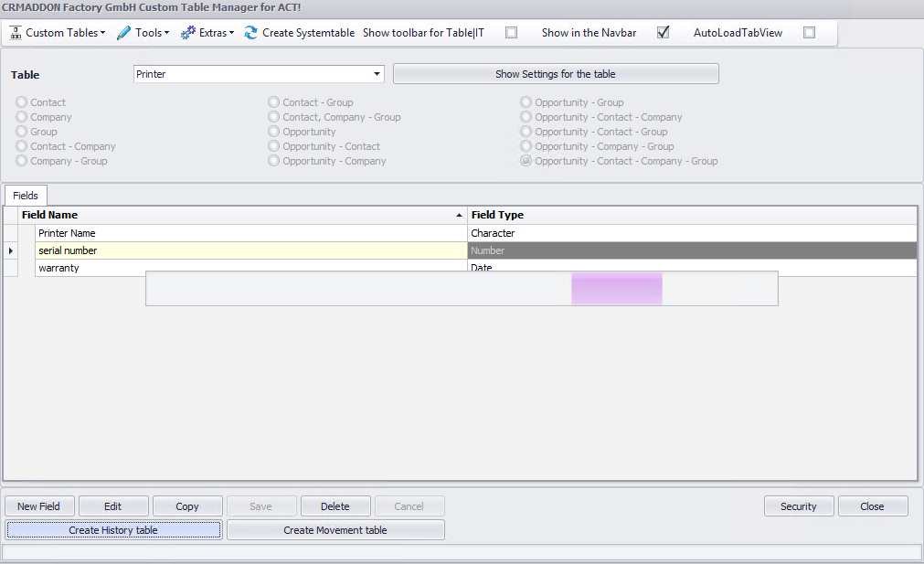The image size is (924, 564).
Task: Click the Copy button
Action: coord(187,506)
